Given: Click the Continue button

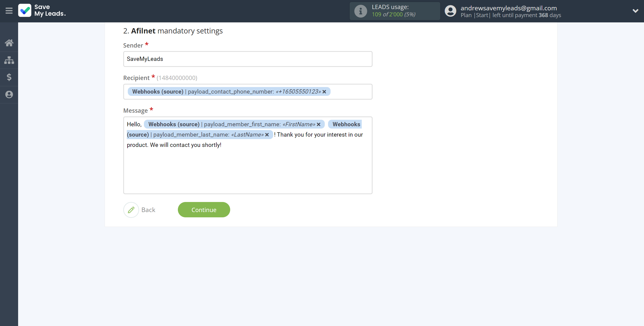Looking at the screenshot, I should (204, 210).
